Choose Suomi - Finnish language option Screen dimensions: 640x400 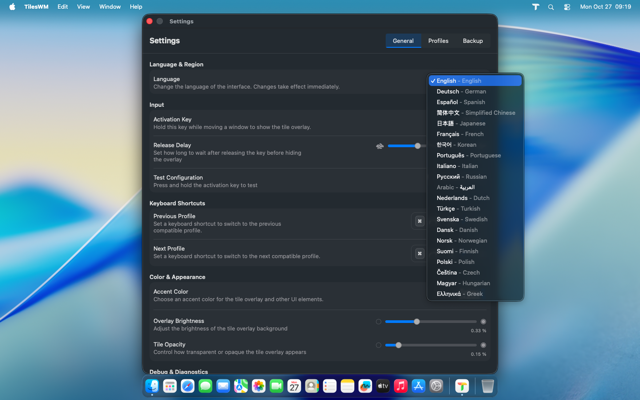click(475, 251)
